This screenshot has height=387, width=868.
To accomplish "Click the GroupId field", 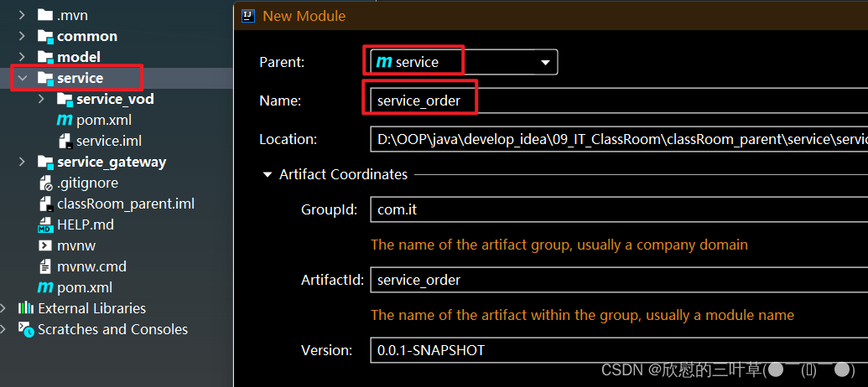I will (619, 210).
